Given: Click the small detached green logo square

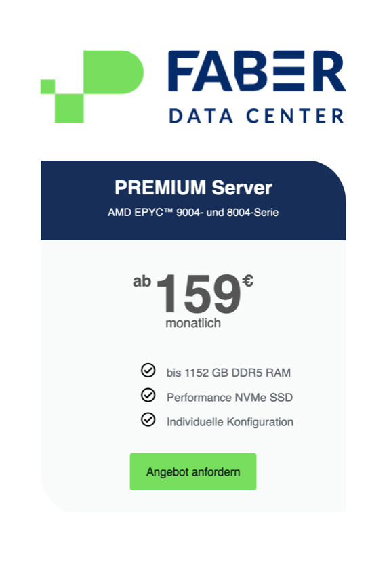Looking at the screenshot, I should pos(47,87).
